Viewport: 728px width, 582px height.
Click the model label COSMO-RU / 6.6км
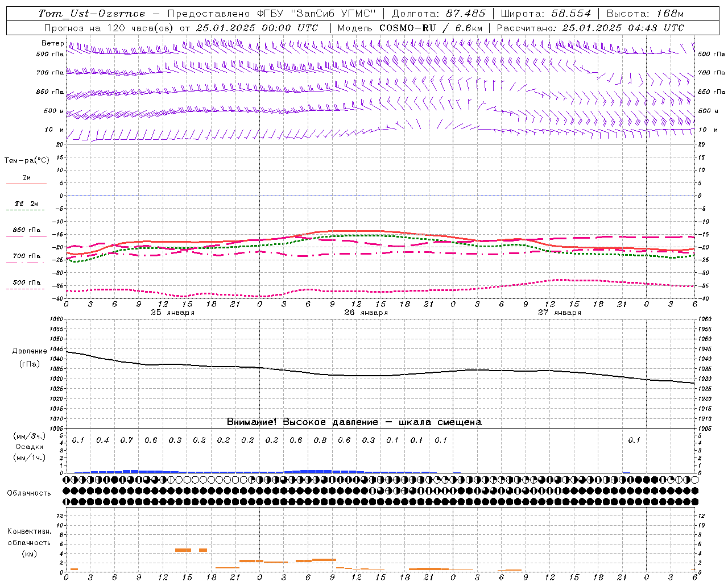(x=431, y=28)
